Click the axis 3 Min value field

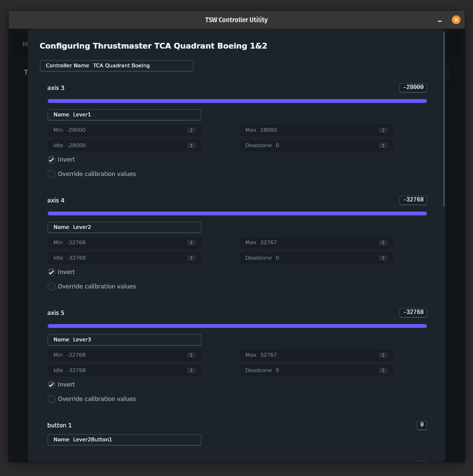pos(124,130)
